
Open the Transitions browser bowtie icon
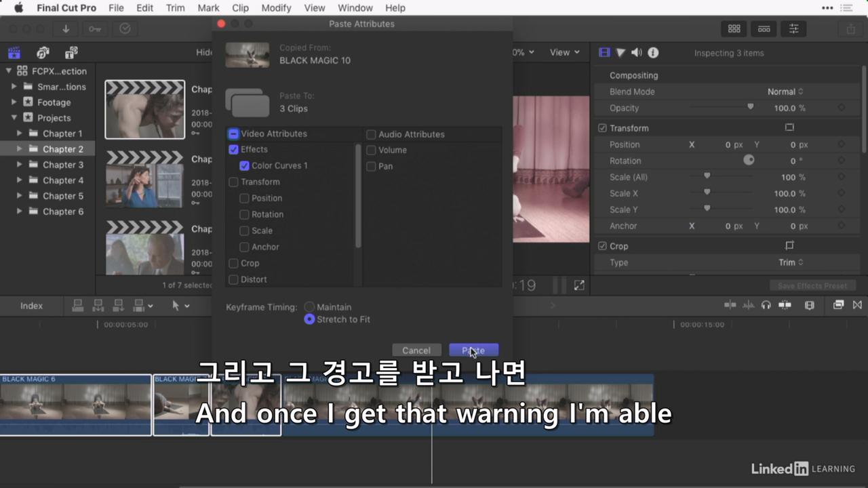(x=857, y=305)
